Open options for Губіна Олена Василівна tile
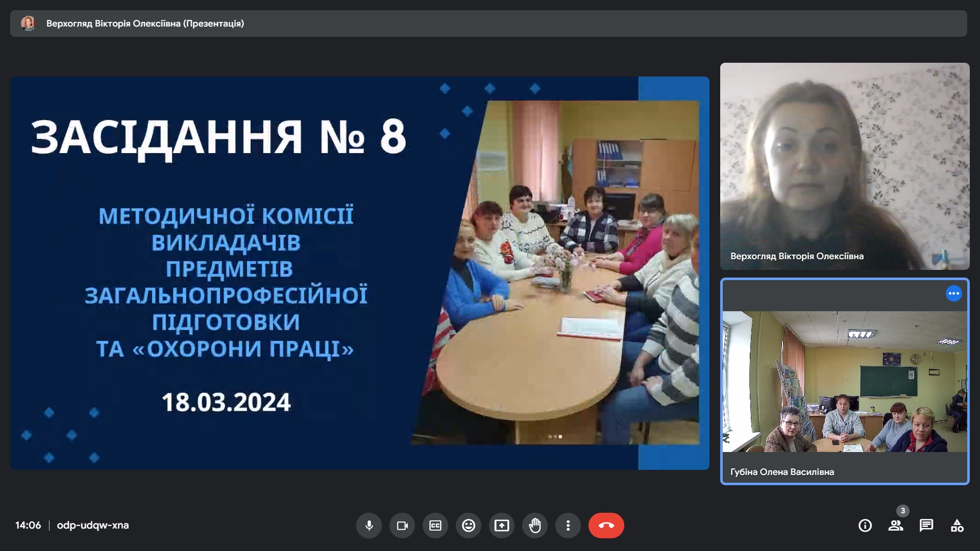Viewport: 980px width, 551px height. click(953, 293)
